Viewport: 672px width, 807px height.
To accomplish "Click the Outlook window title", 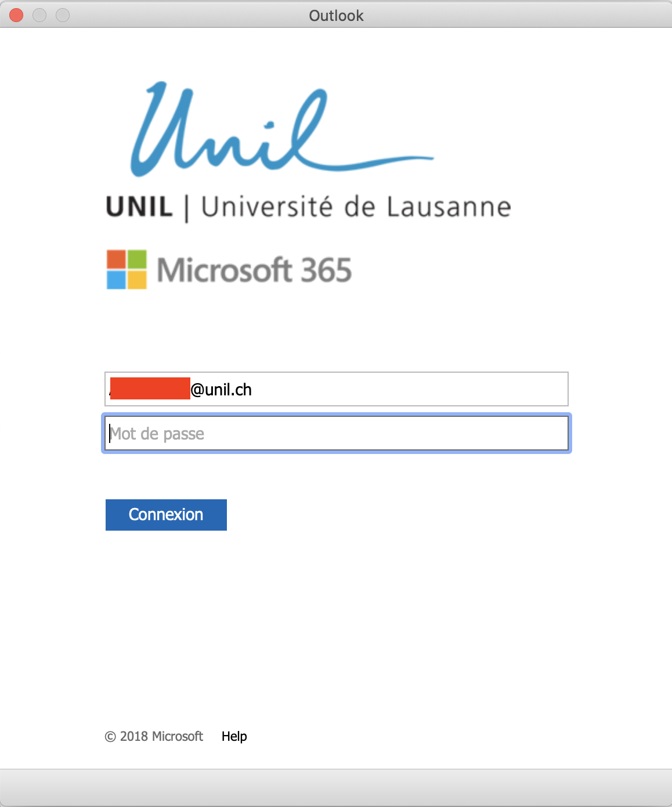I will coord(336,16).
